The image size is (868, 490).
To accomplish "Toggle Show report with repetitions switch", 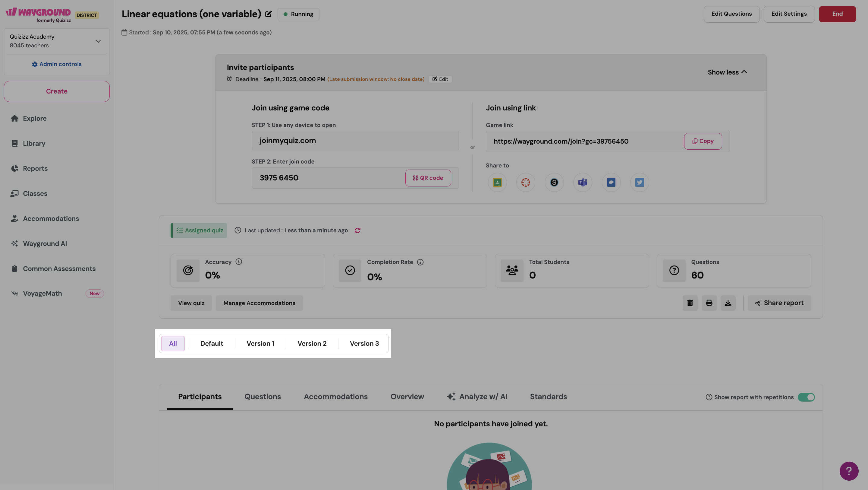I will click(x=806, y=397).
